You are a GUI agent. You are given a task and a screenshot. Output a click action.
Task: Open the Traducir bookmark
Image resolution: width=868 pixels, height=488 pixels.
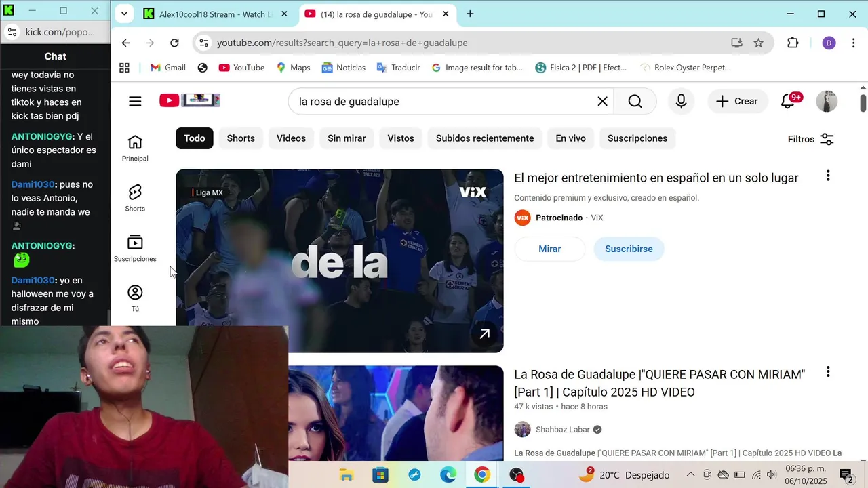[x=398, y=68]
